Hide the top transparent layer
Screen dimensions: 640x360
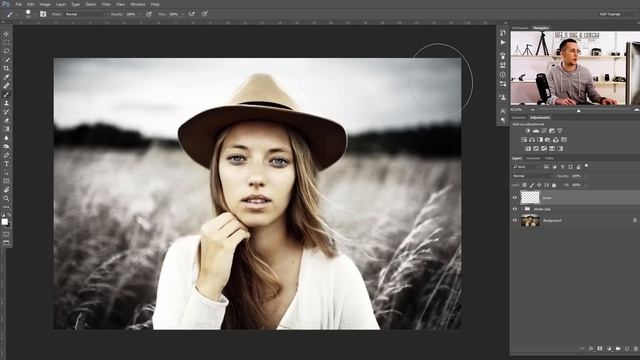coord(515,198)
